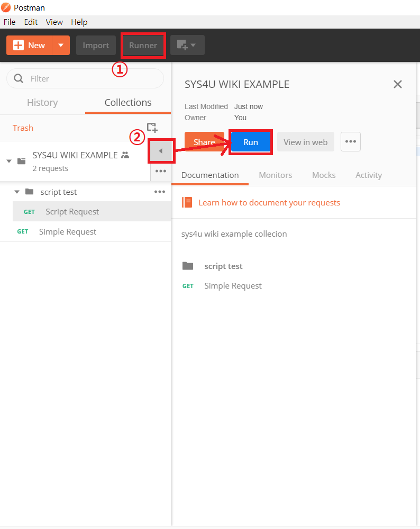Click the Filter search field
Screen dimensions: 420x529
(x=85, y=78)
